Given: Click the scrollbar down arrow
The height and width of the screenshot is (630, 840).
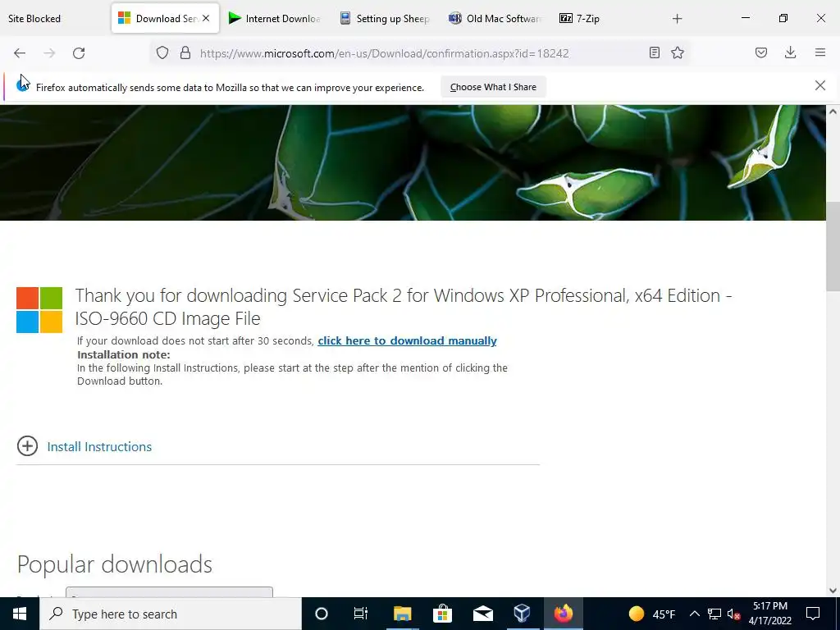Looking at the screenshot, I should click(833, 591).
